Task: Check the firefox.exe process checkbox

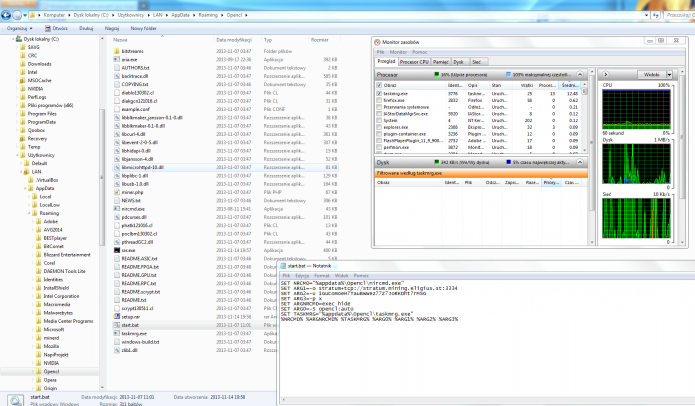Action: coord(379,101)
